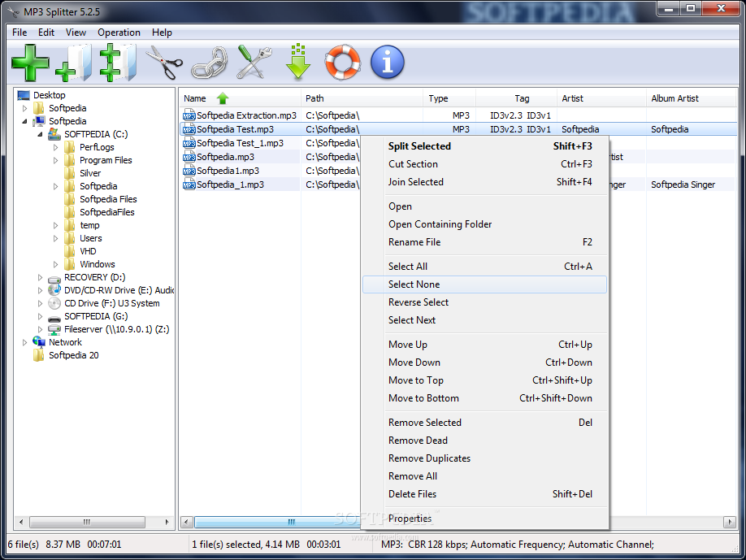Expand the temp folder node
This screenshot has width=746, height=560.
click(55, 225)
